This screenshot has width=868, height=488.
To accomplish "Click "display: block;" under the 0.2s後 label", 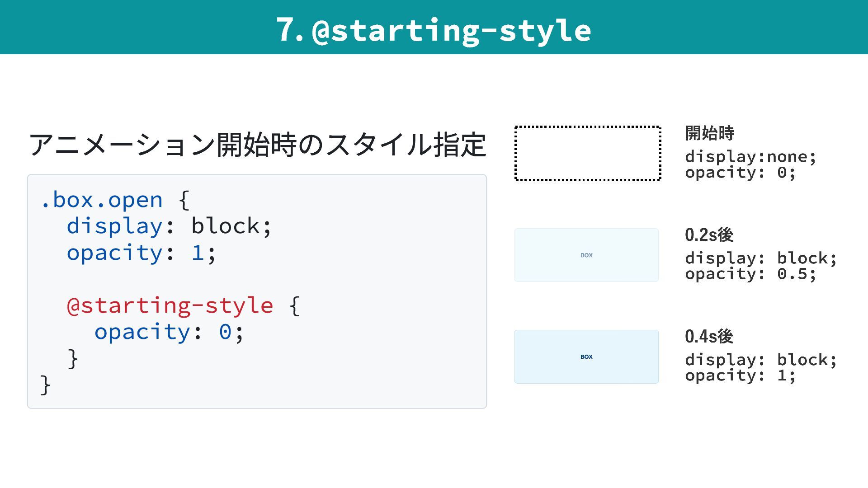I will pos(761,258).
